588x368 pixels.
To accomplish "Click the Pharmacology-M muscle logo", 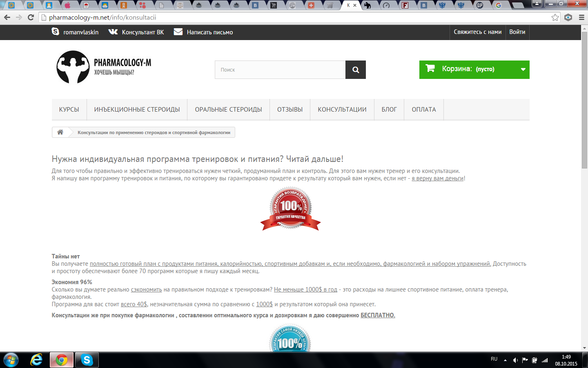I will [x=73, y=67].
